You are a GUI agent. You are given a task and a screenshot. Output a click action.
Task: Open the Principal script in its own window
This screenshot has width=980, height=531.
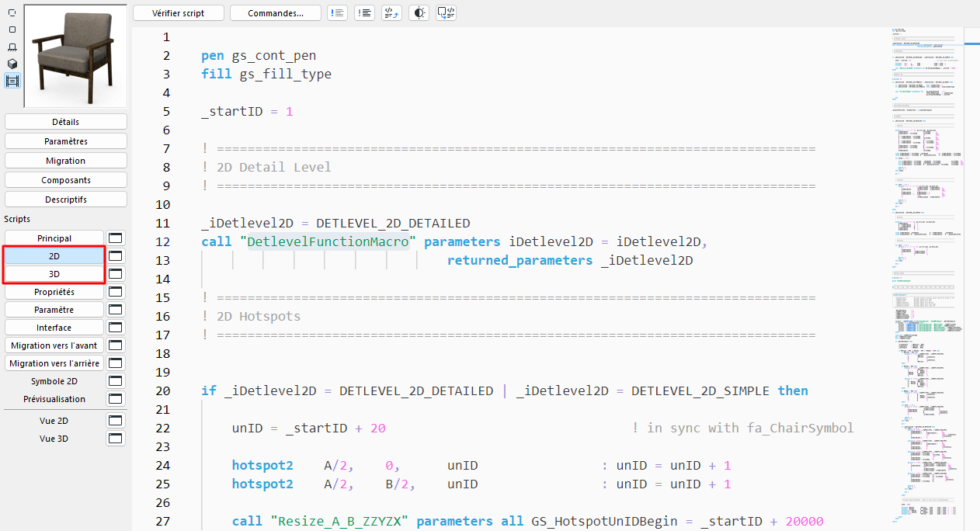point(114,238)
